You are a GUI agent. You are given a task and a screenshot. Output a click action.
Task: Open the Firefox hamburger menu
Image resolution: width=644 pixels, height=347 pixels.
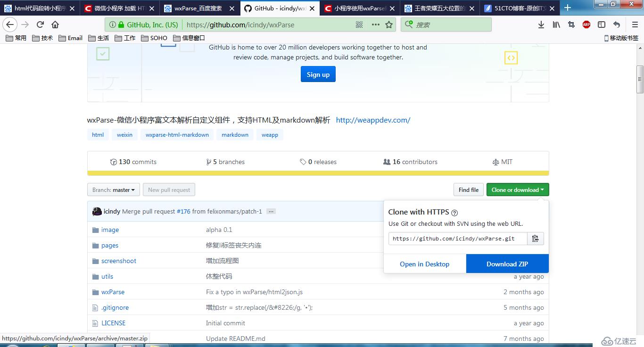click(x=635, y=25)
